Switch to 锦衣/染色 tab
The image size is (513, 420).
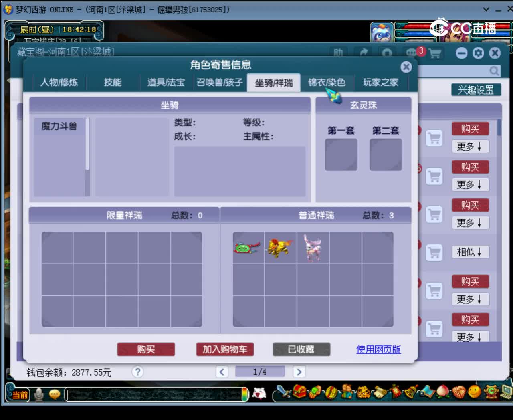327,83
